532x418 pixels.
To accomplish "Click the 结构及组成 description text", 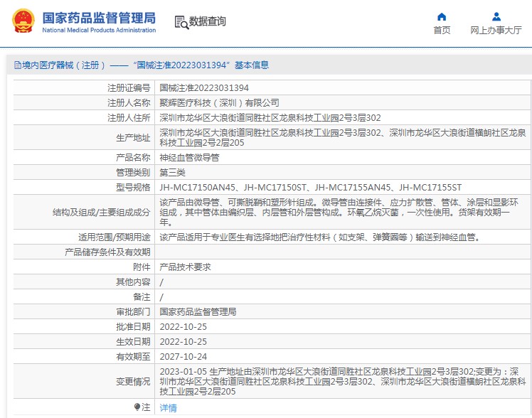I will coord(339,213).
